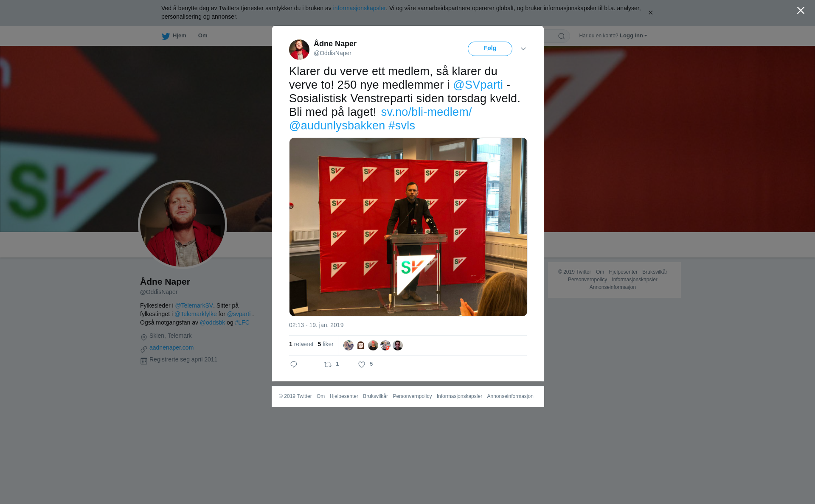Image resolution: width=815 pixels, height=504 pixels.
Task: Close the tweet overlay with X
Action: [801, 11]
